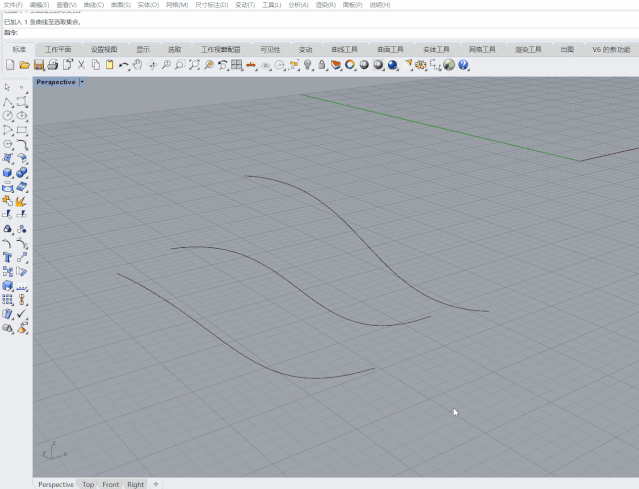
Task: Switch to the 渲染工具 toolbar tab
Action: 528,49
